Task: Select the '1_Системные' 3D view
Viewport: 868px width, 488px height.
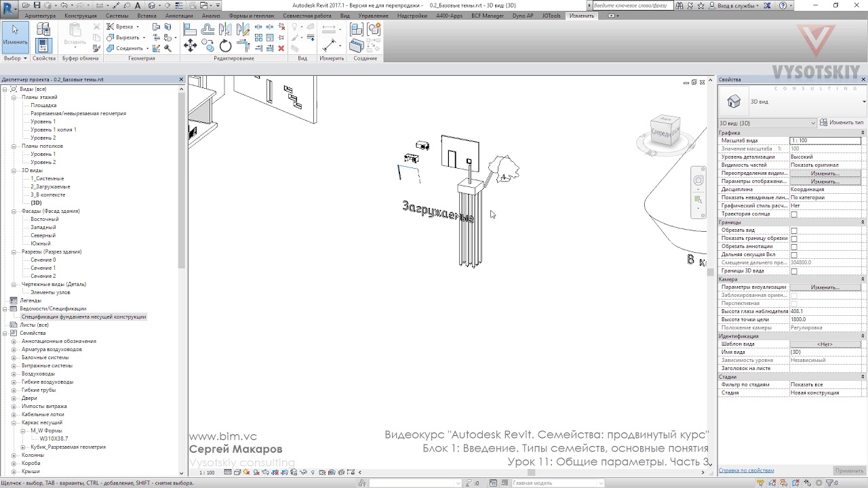Action: click(47, 179)
